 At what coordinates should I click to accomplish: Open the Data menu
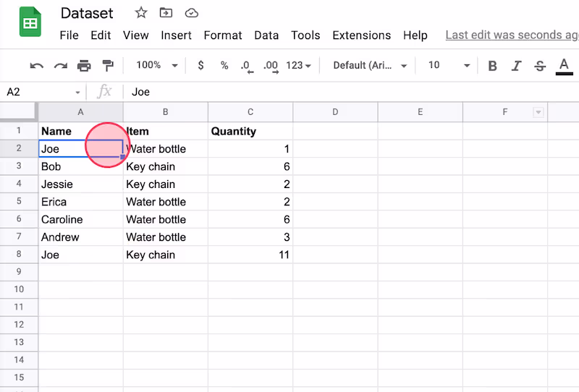(266, 35)
